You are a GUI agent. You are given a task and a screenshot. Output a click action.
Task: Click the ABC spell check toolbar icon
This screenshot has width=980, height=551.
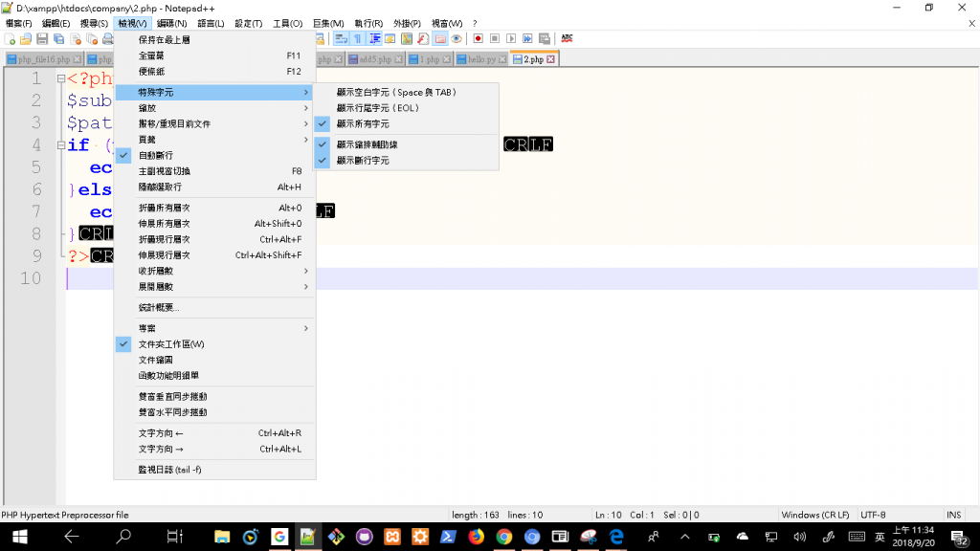[567, 38]
